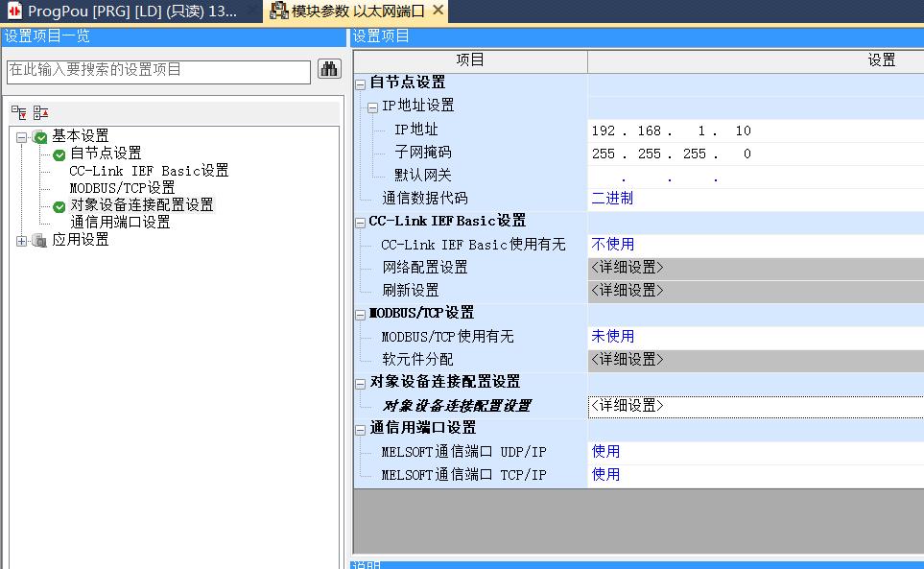Select CC-Link IEF Basic设置 in tree

click(x=149, y=172)
